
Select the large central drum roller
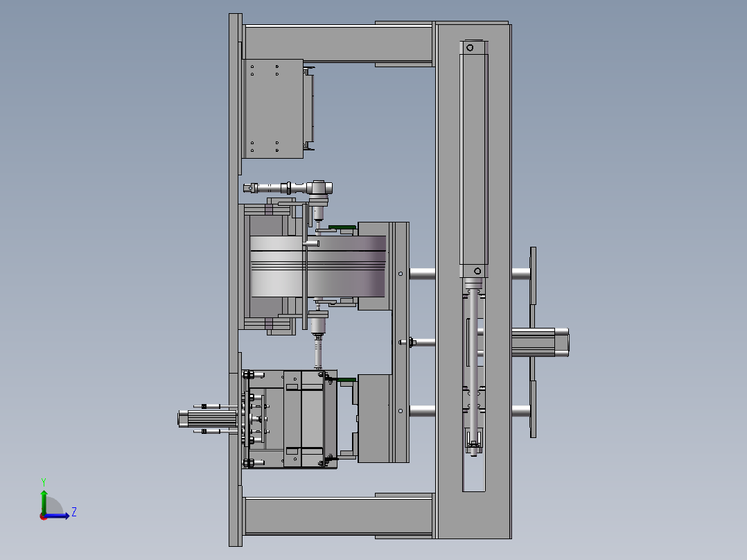pos(318,266)
